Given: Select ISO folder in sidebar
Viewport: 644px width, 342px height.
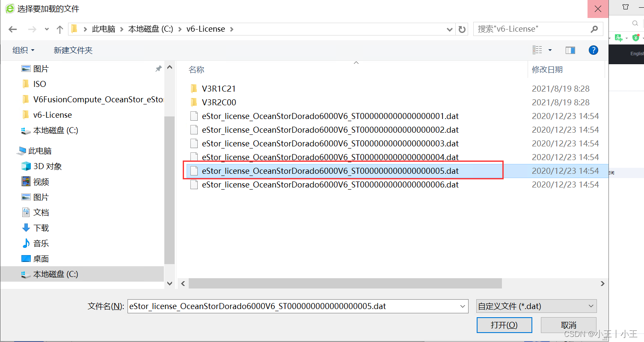Looking at the screenshot, I should tap(40, 84).
